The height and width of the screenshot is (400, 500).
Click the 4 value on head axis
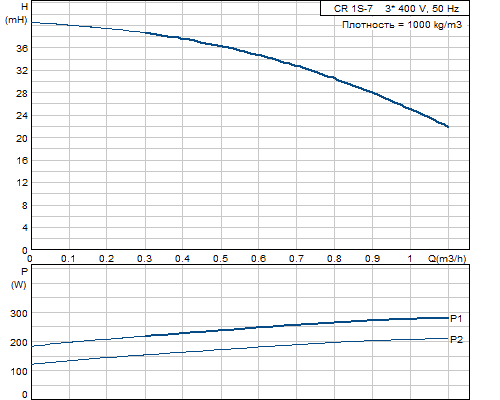25,228
